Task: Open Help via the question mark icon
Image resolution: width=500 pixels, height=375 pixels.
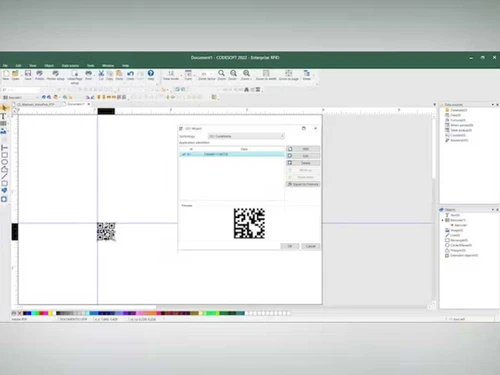Action: point(151,74)
